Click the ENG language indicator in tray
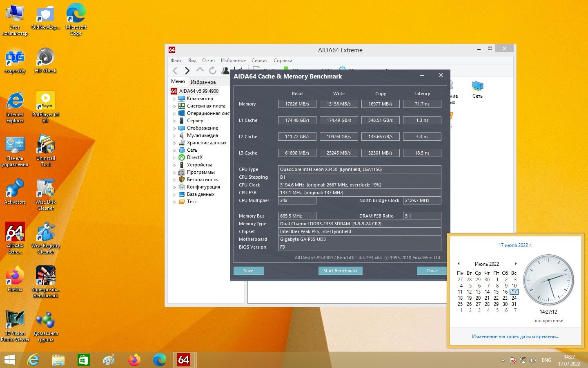The height and width of the screenshot is (368, 588). 546,360
